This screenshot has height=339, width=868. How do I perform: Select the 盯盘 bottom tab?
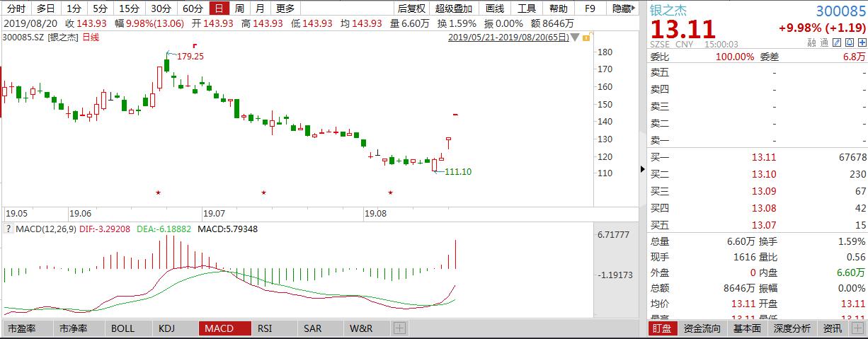[x=663, y=328]
